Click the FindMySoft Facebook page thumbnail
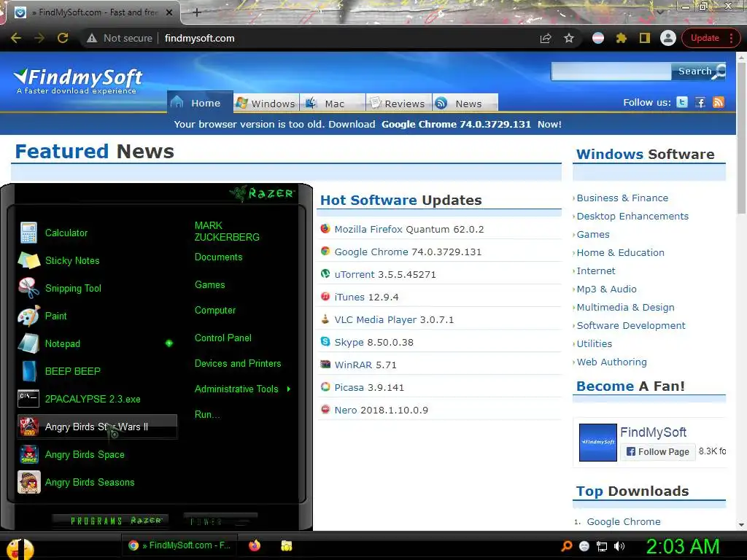The width and height of the screenshot is (747, 560). (597, 443)
